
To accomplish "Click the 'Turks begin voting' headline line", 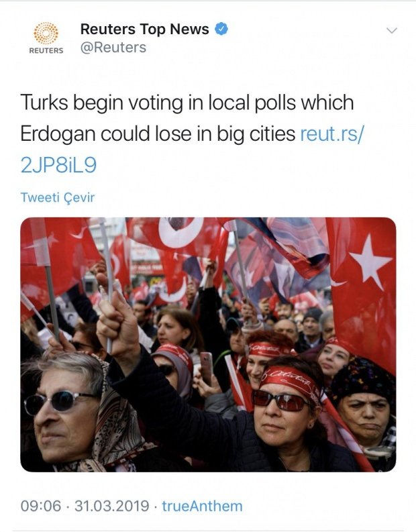I will click(187, 103).
